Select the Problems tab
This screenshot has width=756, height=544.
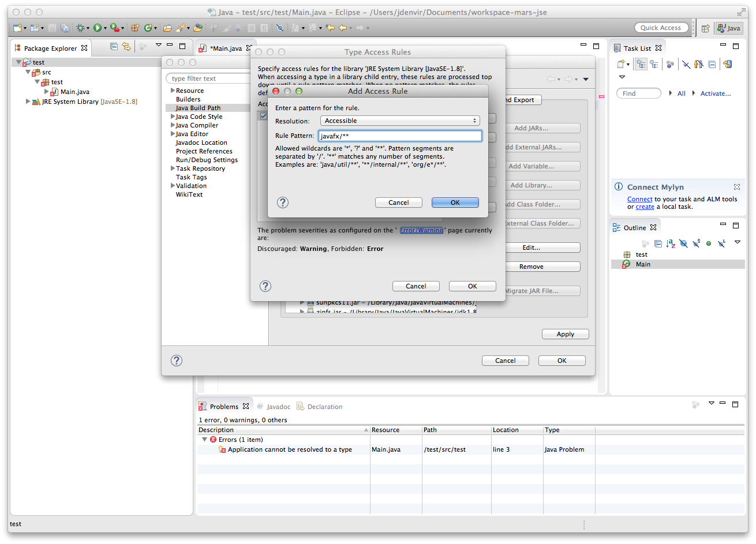tap(224, 407)
